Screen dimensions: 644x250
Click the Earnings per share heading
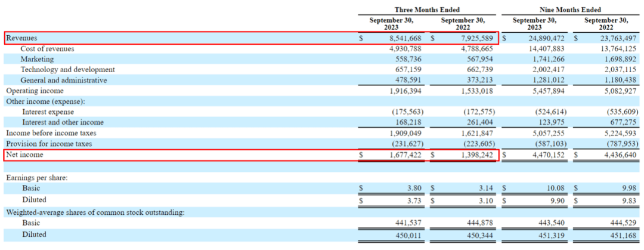tap(35, 178)
